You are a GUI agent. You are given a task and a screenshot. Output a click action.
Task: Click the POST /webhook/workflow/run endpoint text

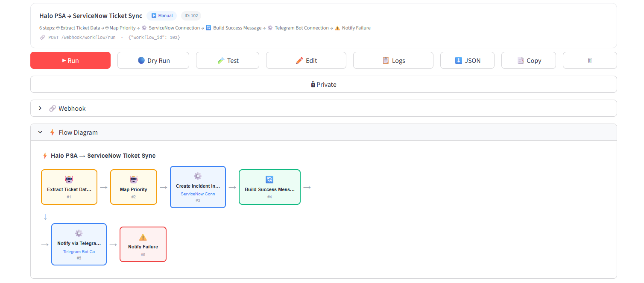[x=82, y=38]
